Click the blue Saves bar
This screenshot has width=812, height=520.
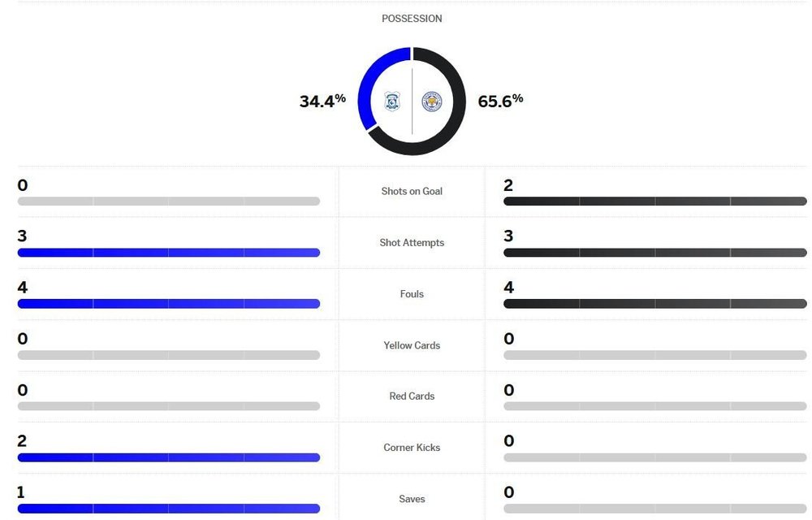click(x=169, y=509)
